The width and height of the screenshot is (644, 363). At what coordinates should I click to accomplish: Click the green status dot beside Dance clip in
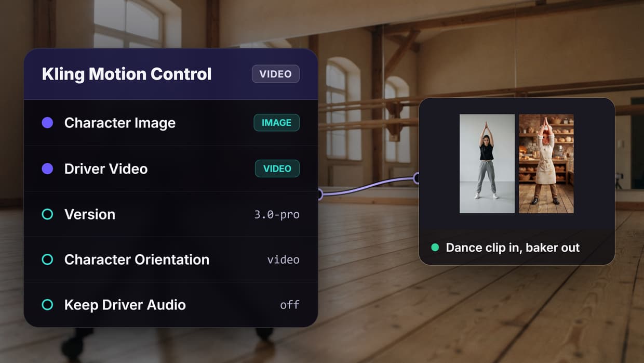coord(435,248)
